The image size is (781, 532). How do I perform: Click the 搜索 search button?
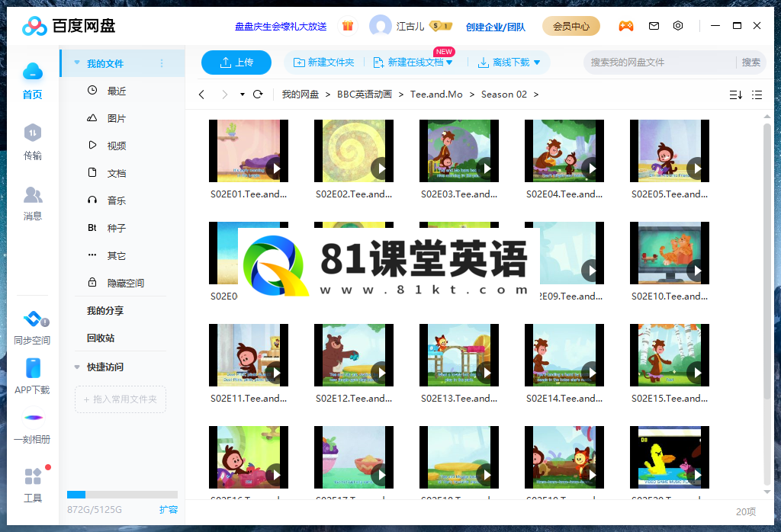(750, 62)
